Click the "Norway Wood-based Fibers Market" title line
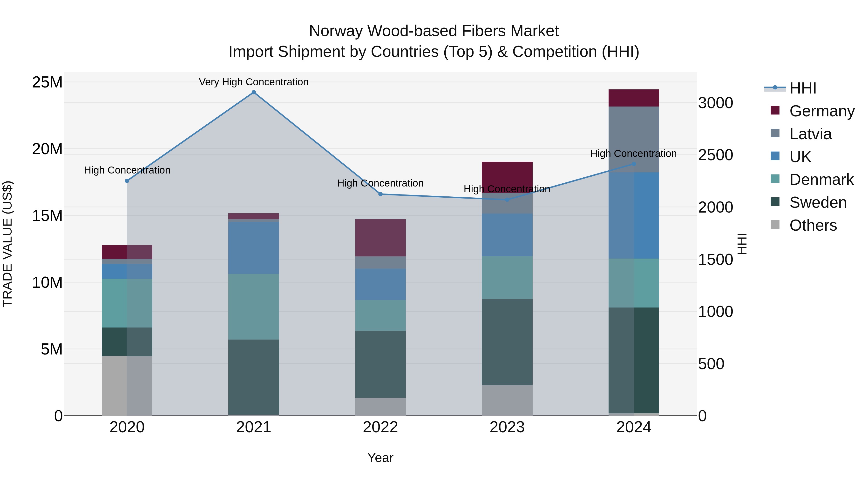The height and width of the screenshot is (488, 868). pyautogui.click(x=434, y=31)
